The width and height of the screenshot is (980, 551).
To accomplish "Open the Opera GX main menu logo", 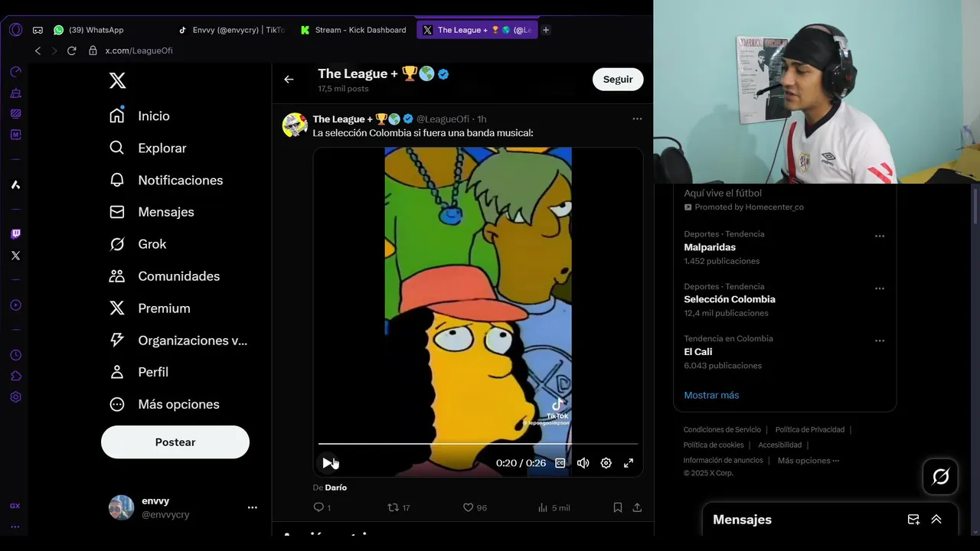I will (x=15, y=30).
